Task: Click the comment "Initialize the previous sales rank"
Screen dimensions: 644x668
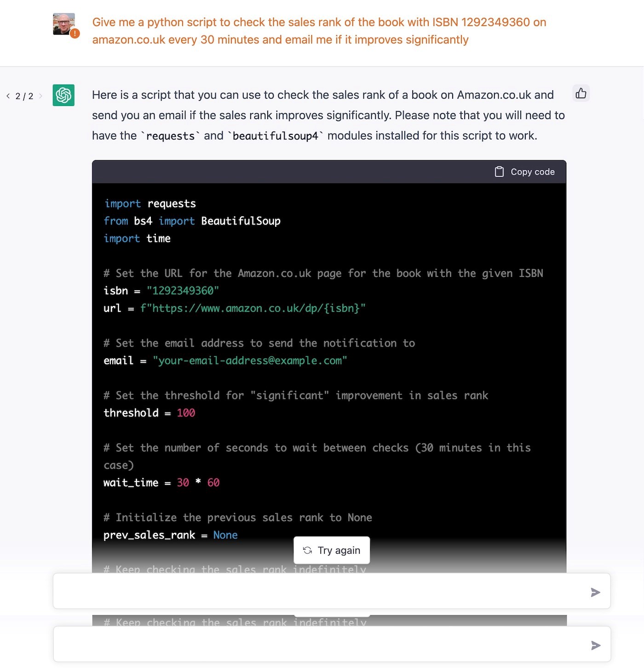Action: click(x=238, y=518)
